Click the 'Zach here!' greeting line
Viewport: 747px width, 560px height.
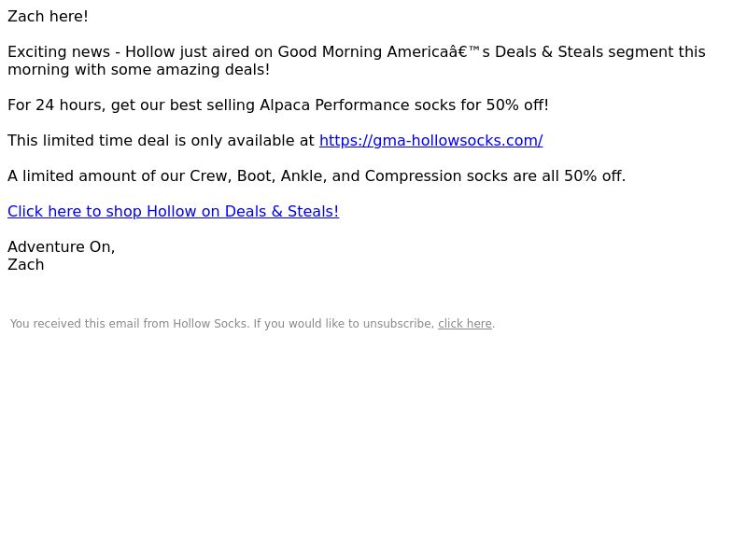48,16
